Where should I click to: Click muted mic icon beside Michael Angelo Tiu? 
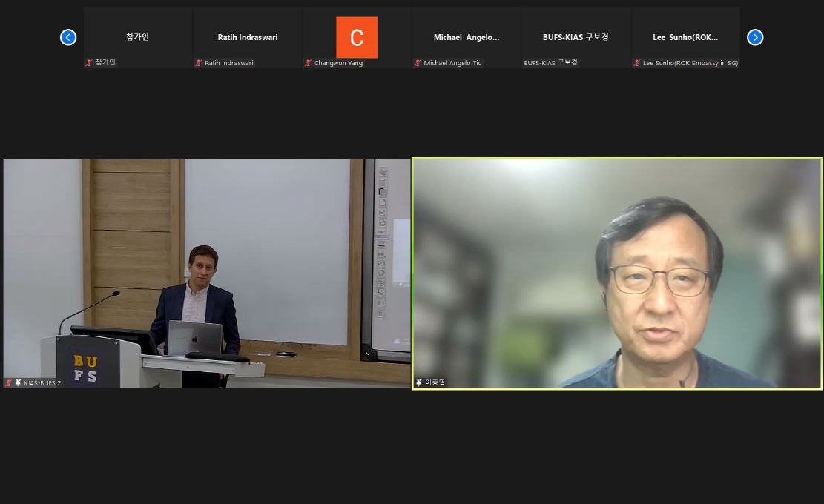pyautogui.click(x=418, y=63)
